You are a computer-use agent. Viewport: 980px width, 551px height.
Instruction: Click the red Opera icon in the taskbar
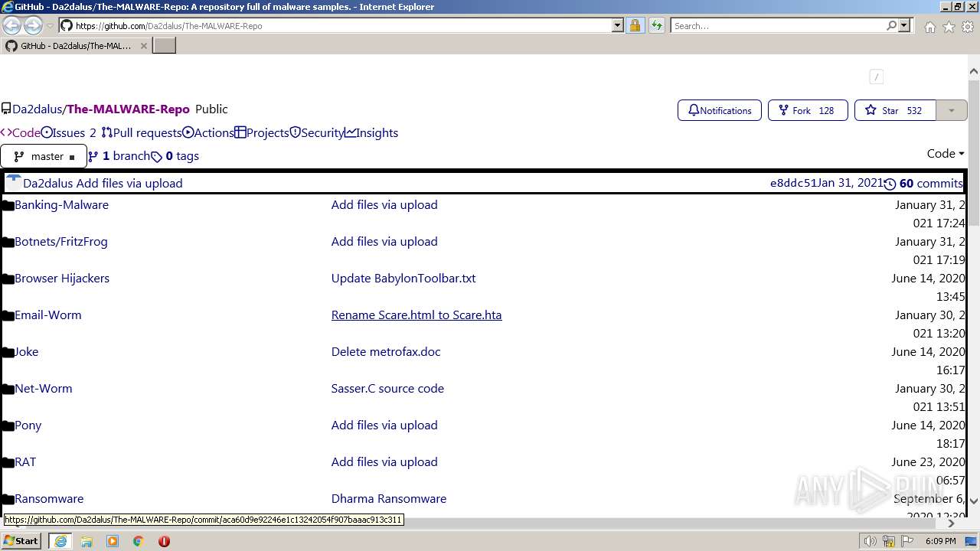[x=164, y=541]
